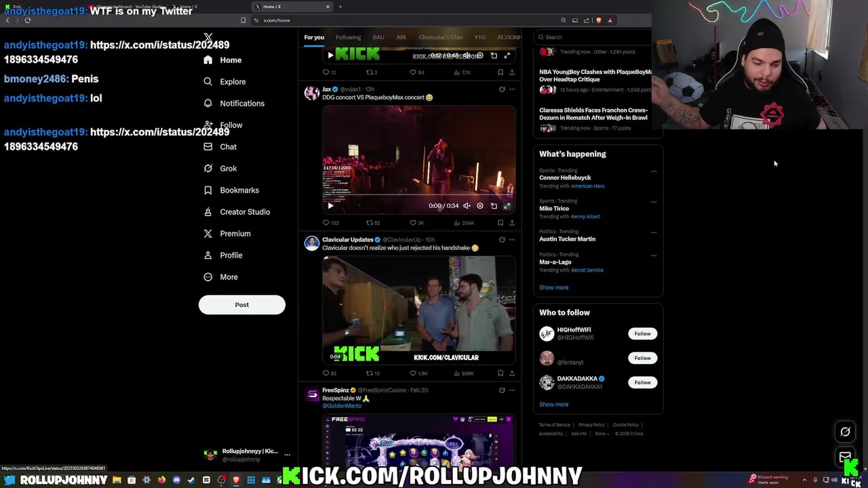
Task: Expand the More menu in sidebar
Action: pos(220,277)
